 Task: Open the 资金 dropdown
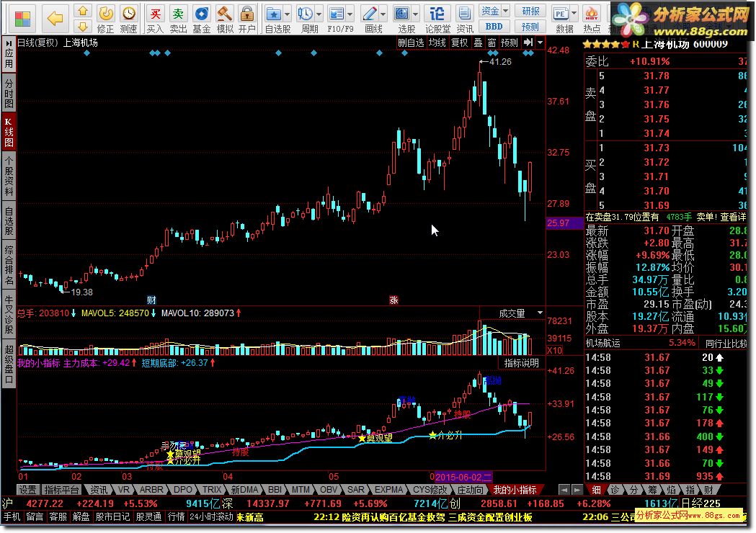coord(494,10)
